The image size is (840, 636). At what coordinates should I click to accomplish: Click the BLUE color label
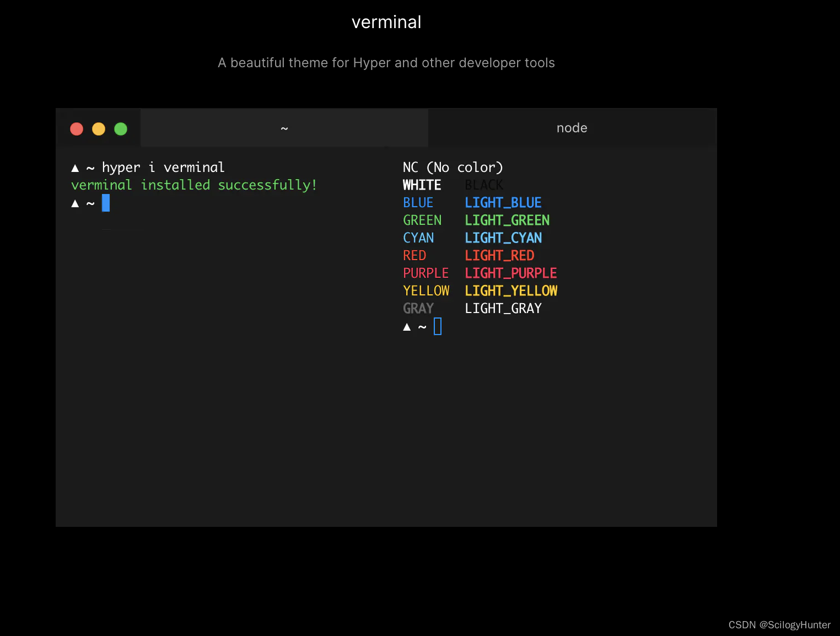(x=418, y=203)
